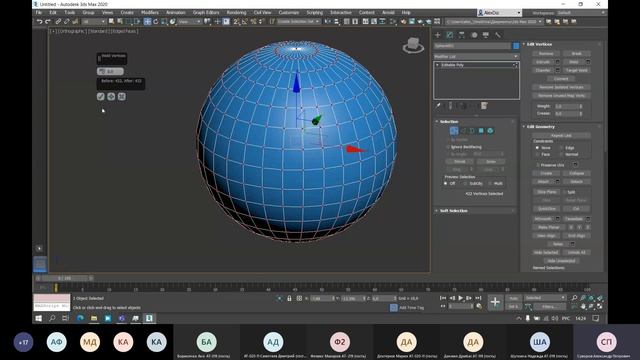Open Create Selection Set dropdown
The width and height of the screenshot is (640, 360).
[298, 21]
